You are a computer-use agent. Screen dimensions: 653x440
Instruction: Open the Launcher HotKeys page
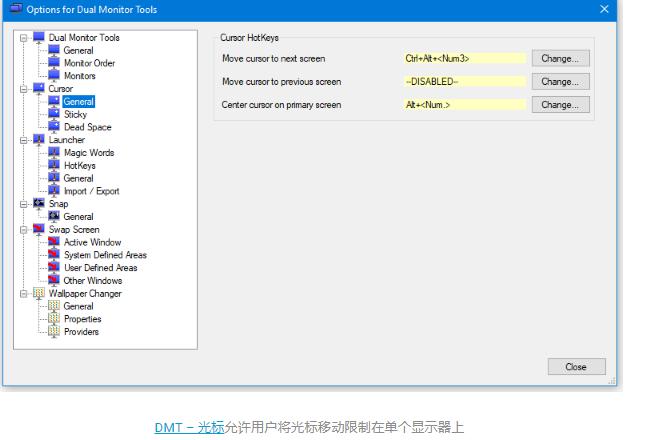(80, 166)
